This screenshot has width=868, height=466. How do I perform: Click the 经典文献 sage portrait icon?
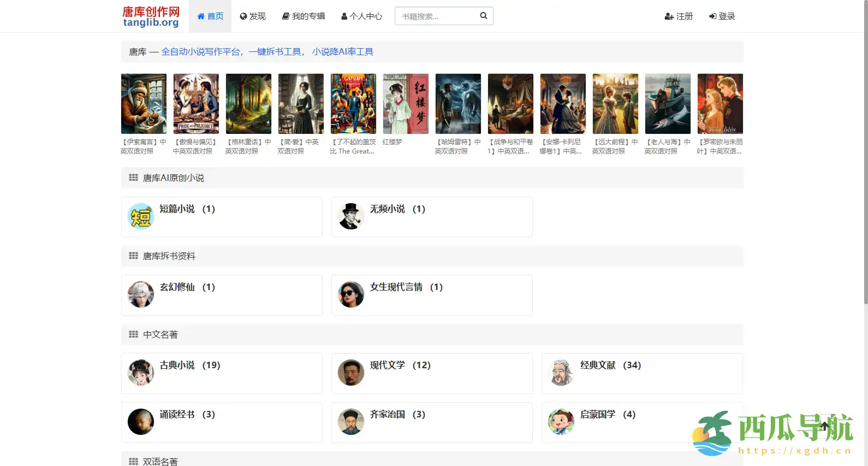pyautogui.click(x=561, y=373)
